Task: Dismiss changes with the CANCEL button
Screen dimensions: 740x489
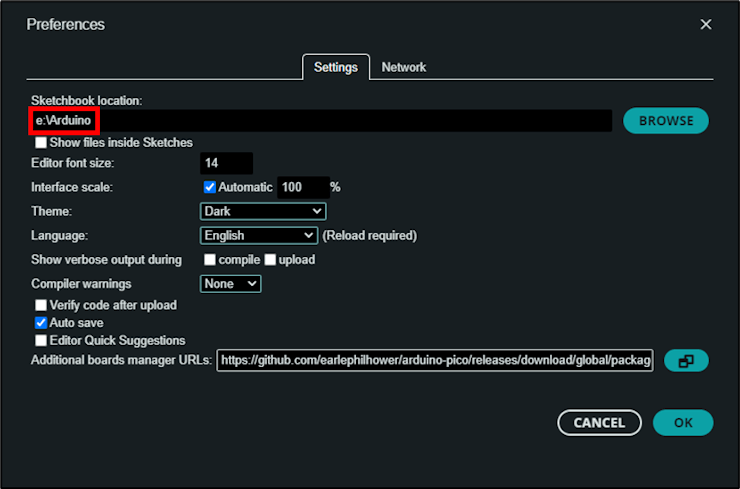Action: pos(599,422)
